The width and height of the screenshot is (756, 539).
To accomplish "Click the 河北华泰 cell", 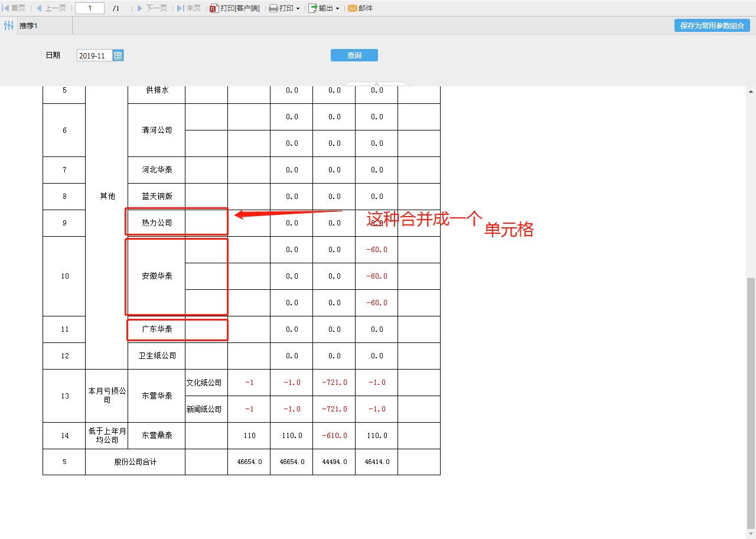I will (157, 170).
